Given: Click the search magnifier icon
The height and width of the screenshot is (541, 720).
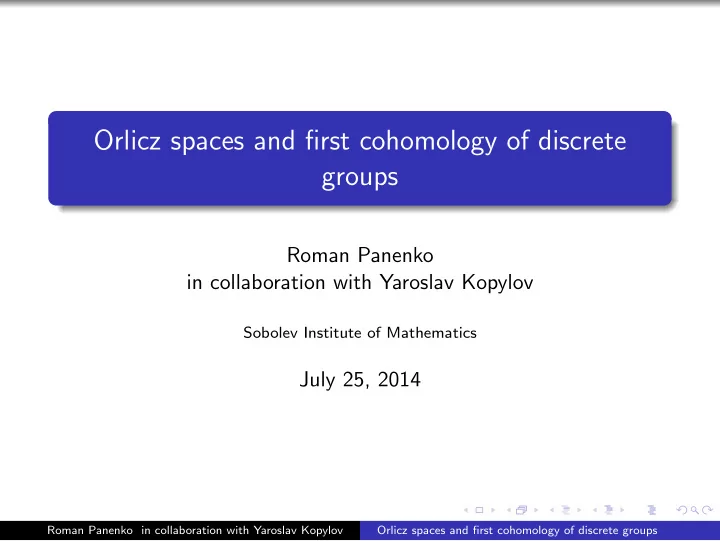Looking at the screenshot, I should (x=695, y=510).
